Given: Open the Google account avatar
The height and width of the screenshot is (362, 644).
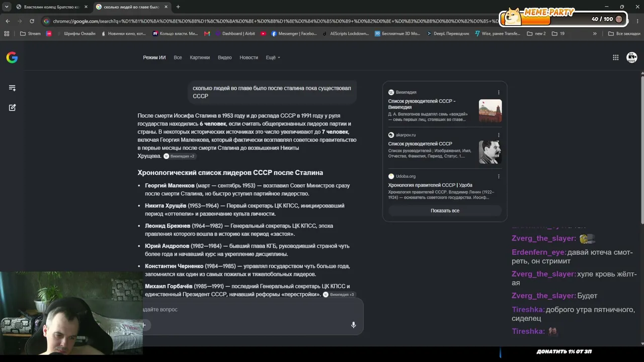Looking at the screenshot, I should click(631, 57).
